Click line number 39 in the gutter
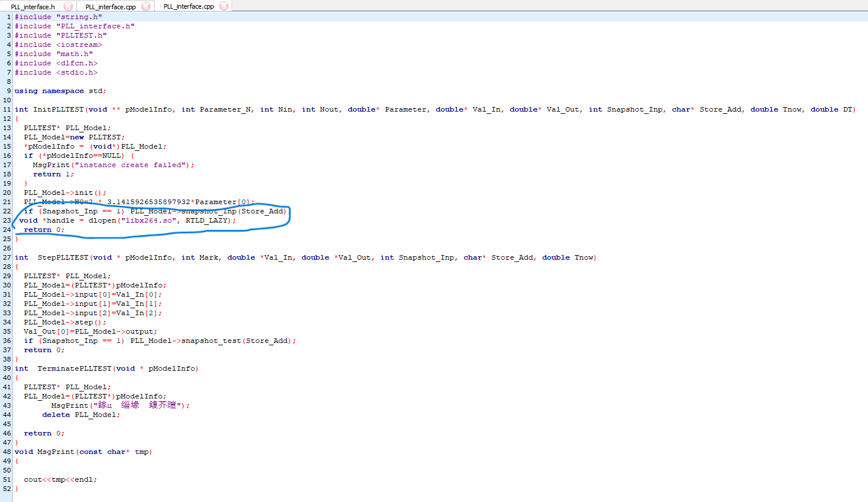 [7, 368]
